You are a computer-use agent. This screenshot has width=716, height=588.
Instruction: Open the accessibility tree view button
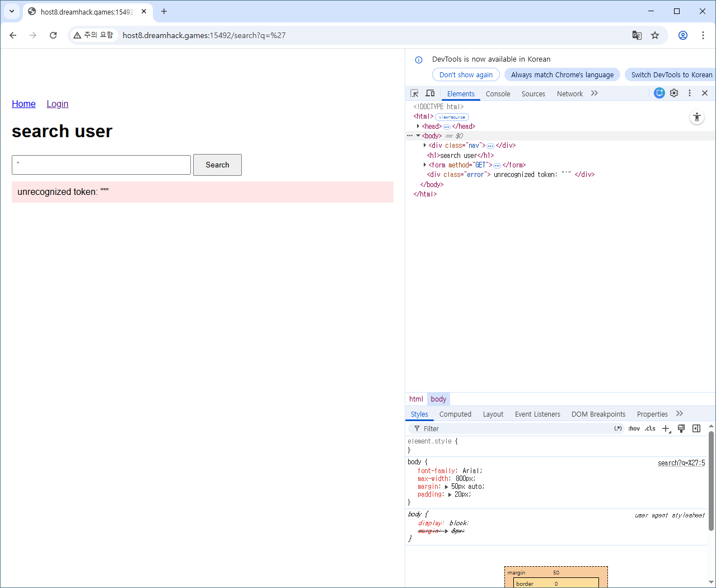tap(697, 118)
